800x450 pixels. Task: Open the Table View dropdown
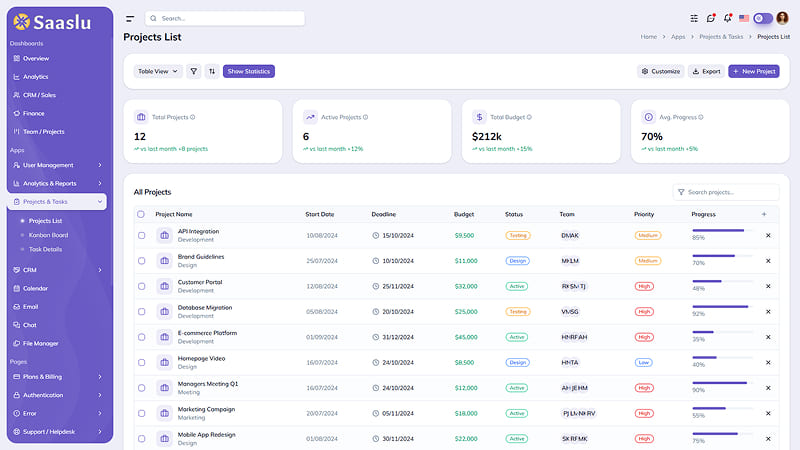tap(158, 71)
